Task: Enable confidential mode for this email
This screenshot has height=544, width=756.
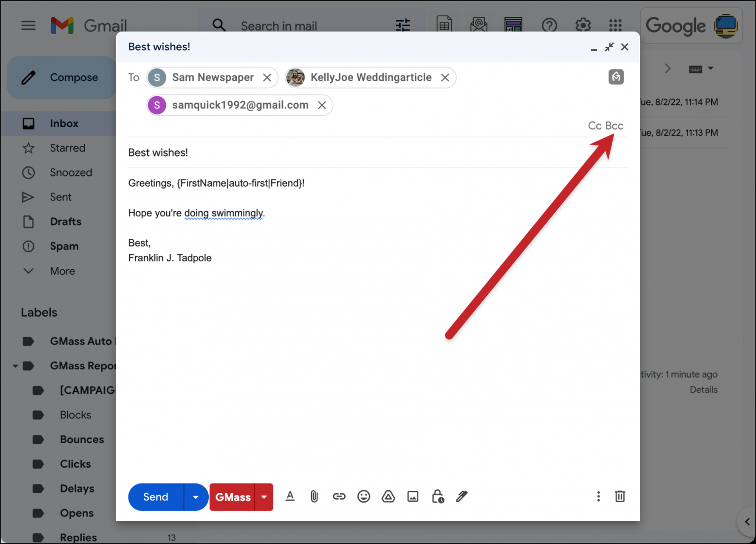Action: [438, 496]
